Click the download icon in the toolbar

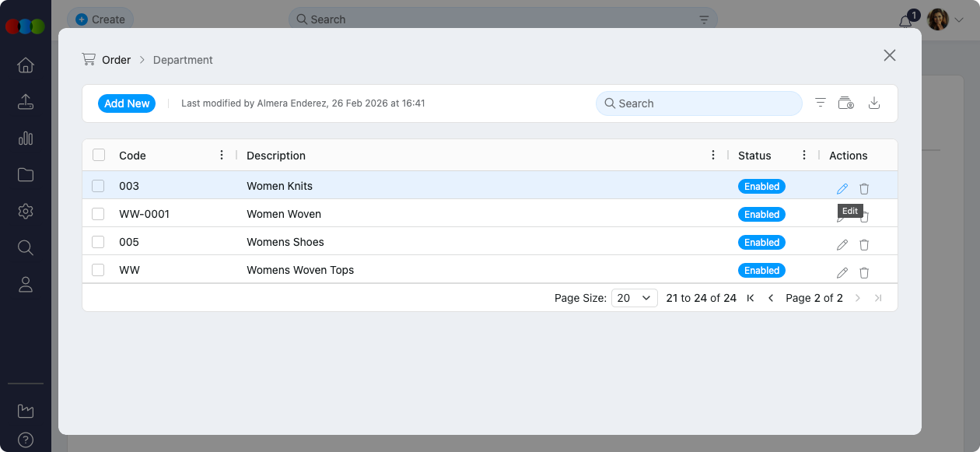tap(873, 103)
